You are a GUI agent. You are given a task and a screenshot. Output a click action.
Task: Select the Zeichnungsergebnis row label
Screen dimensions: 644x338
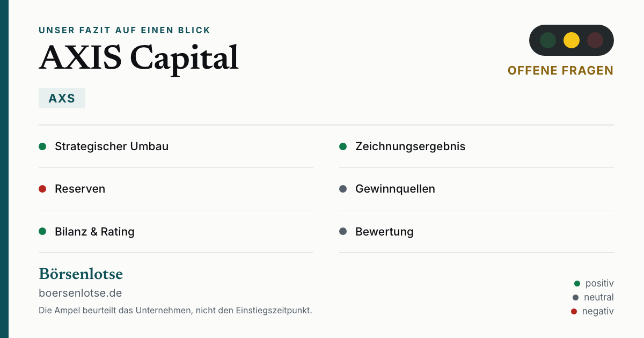(x=411, y=146)
